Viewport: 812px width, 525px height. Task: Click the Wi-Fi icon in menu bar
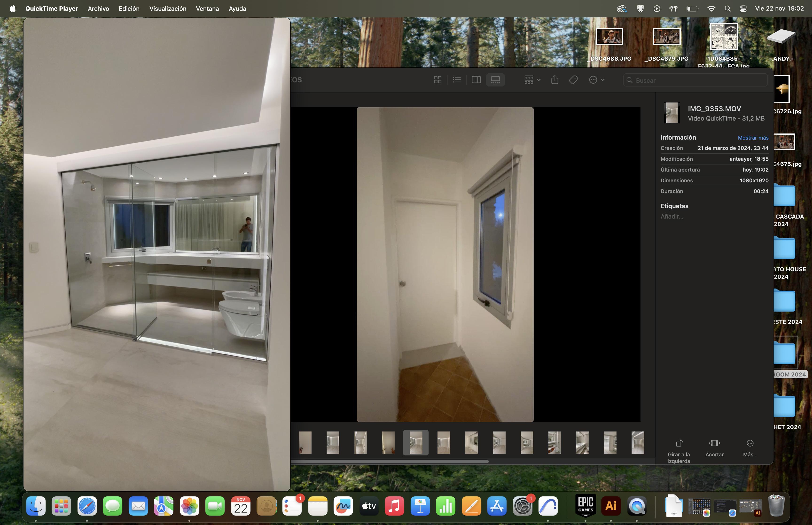(x=711, y=8)
